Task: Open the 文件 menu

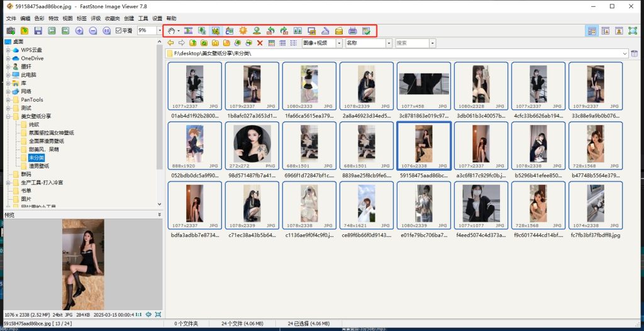Action: tap(11, 18)
